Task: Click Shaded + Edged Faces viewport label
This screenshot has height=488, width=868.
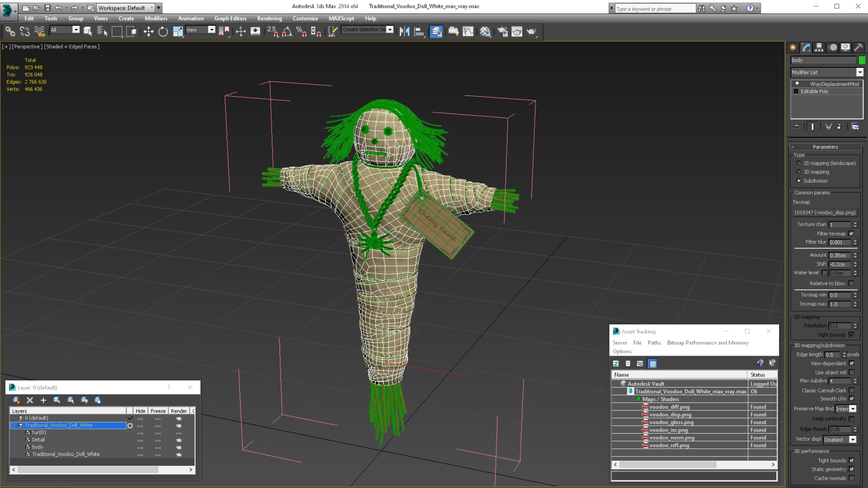Action: [x=72, y=46]
